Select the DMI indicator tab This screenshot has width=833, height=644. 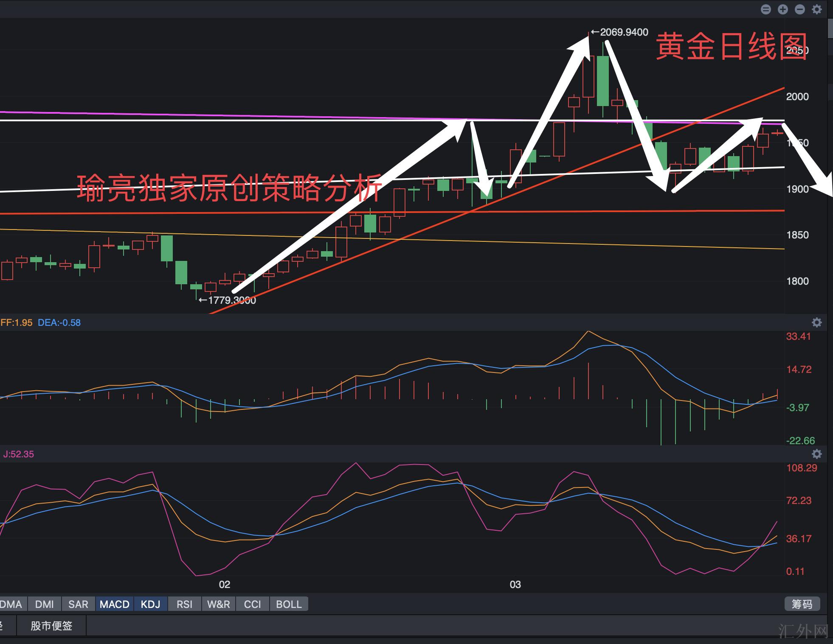point(44,604)
